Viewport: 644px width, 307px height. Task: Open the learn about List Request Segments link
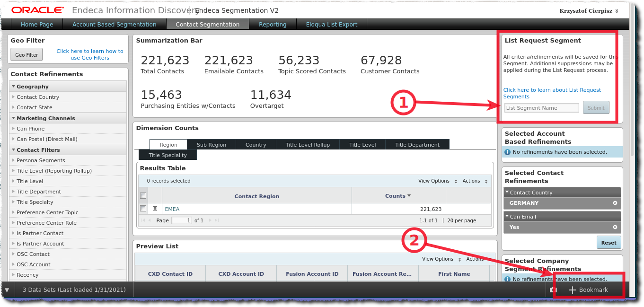point(552,93)
